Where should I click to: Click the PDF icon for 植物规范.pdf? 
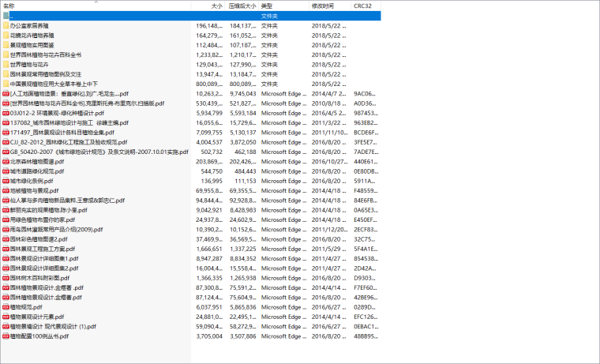click(6, 306)
